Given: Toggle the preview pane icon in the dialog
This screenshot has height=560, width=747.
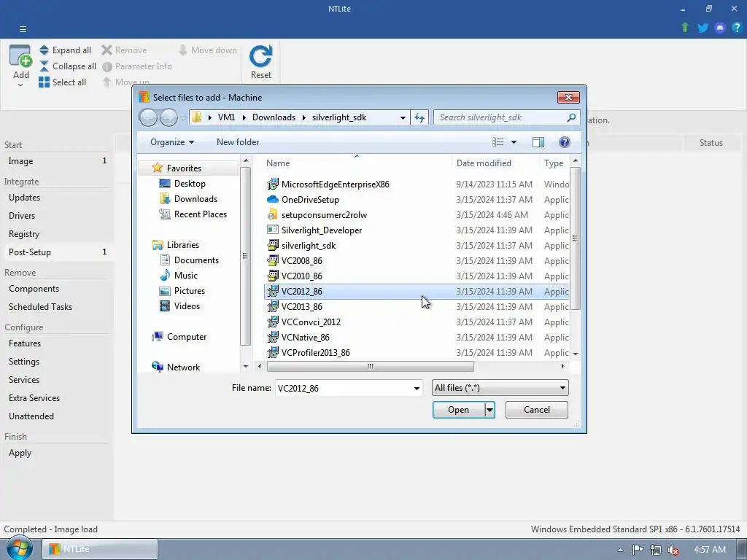Looking at the screenshot, I should point(538,142).
